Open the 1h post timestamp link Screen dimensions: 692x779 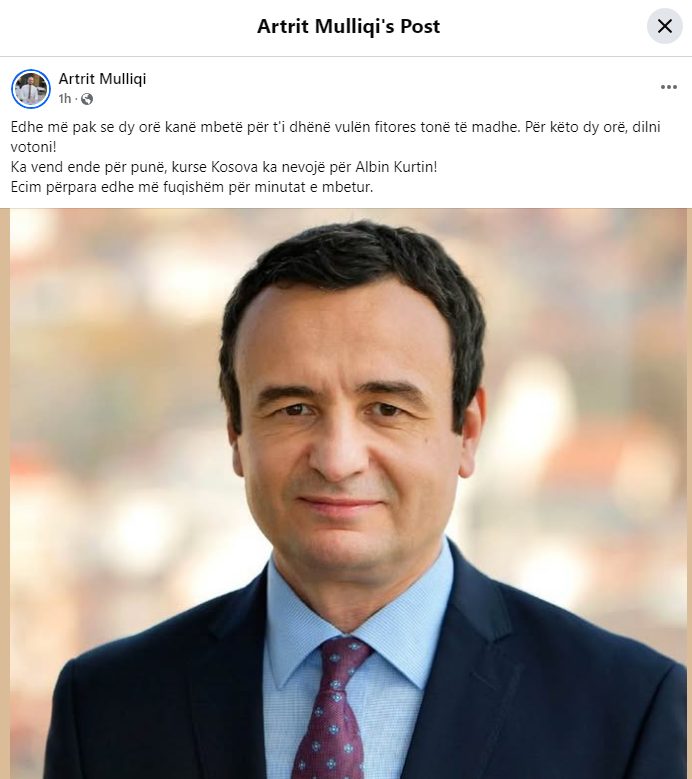coord(65,99)
